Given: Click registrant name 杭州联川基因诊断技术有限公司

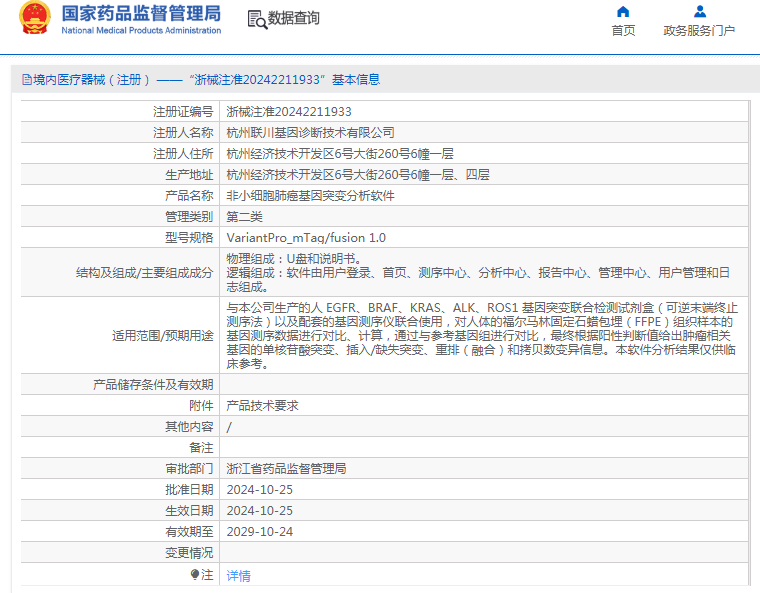Looking at the screenshot, I should pos(310,133).
